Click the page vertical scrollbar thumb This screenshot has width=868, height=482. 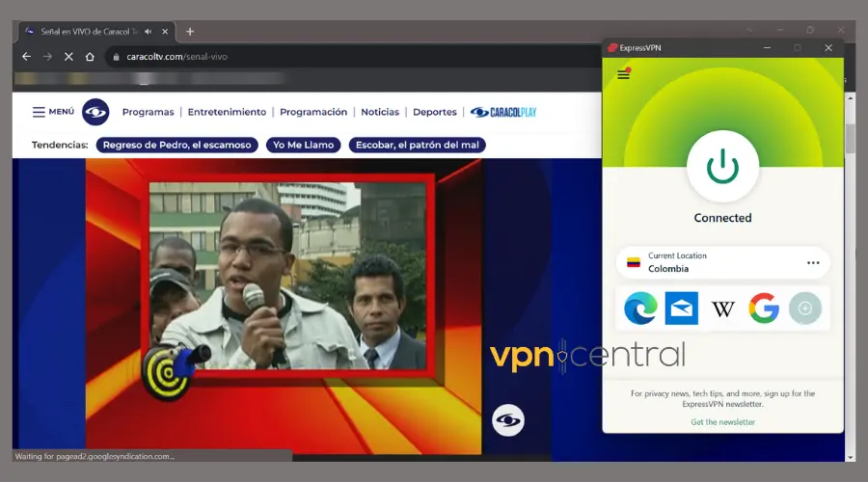pos(851,139)
